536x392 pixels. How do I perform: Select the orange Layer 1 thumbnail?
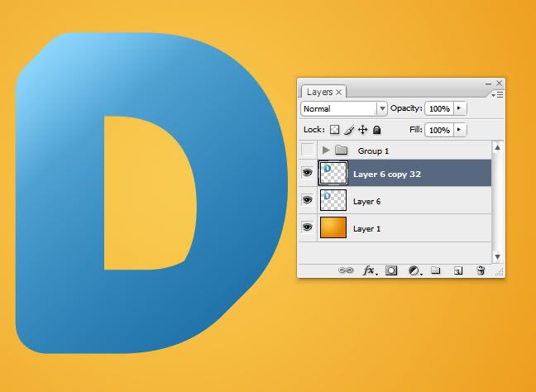click(x=333, y=227)
